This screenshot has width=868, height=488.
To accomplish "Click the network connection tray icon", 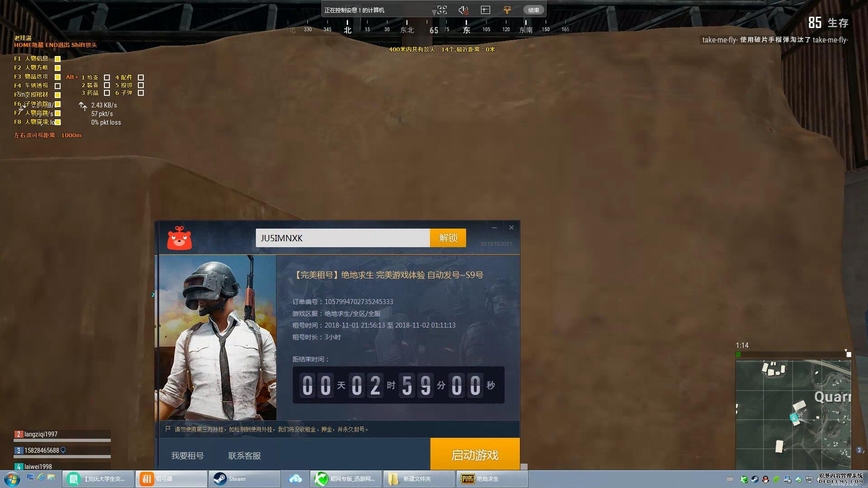I will click(809, 479).
